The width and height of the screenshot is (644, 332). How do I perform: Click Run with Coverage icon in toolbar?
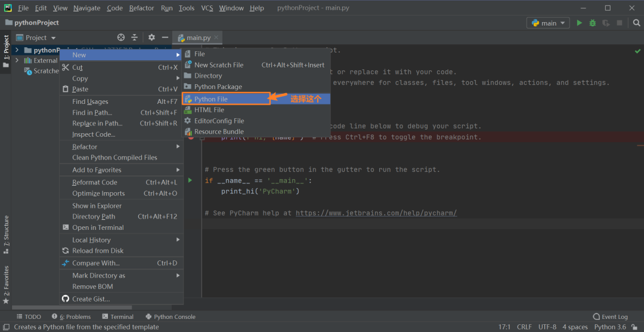606,23
